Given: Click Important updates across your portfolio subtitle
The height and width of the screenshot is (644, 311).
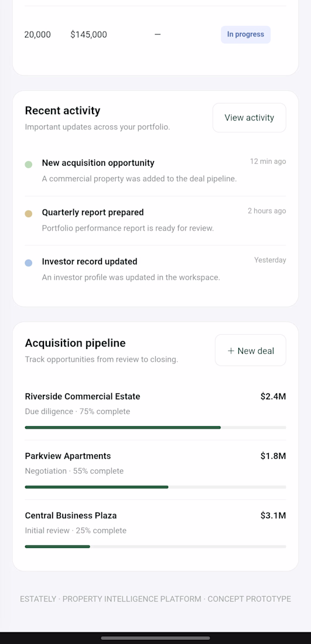Looking at the screenshot, I should 97,127.
